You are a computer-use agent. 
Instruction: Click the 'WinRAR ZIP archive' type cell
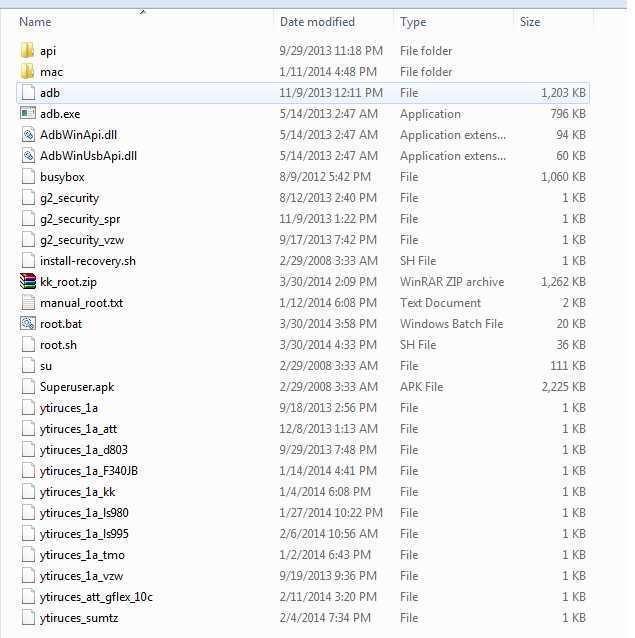[x=452, y=282]
